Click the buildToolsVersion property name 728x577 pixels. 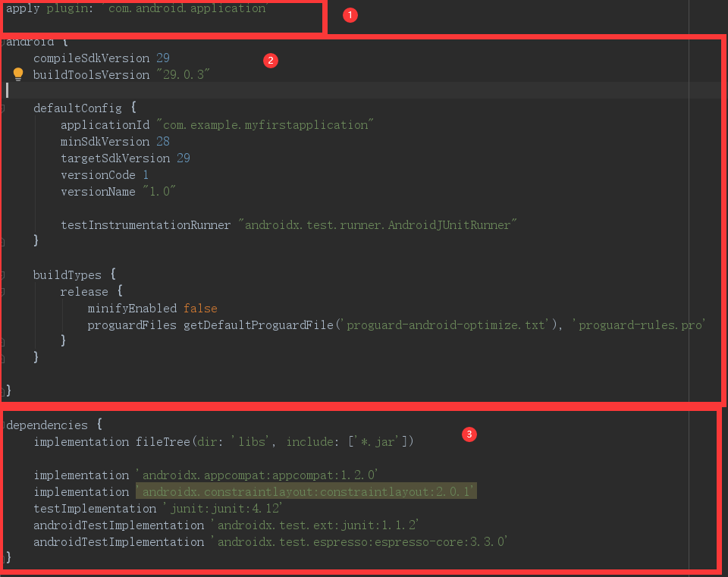click(92, 75)
